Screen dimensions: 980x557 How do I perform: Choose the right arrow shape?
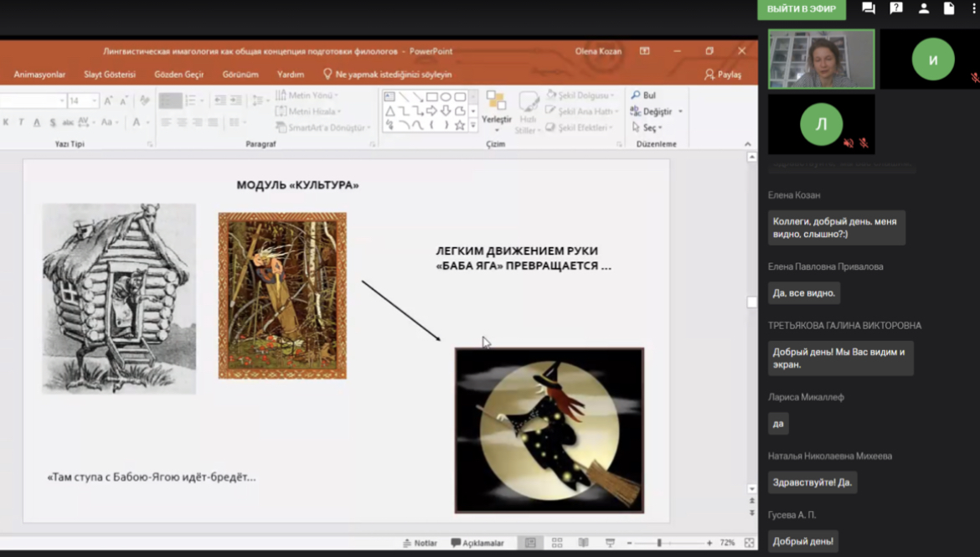(x=431, y=111)
